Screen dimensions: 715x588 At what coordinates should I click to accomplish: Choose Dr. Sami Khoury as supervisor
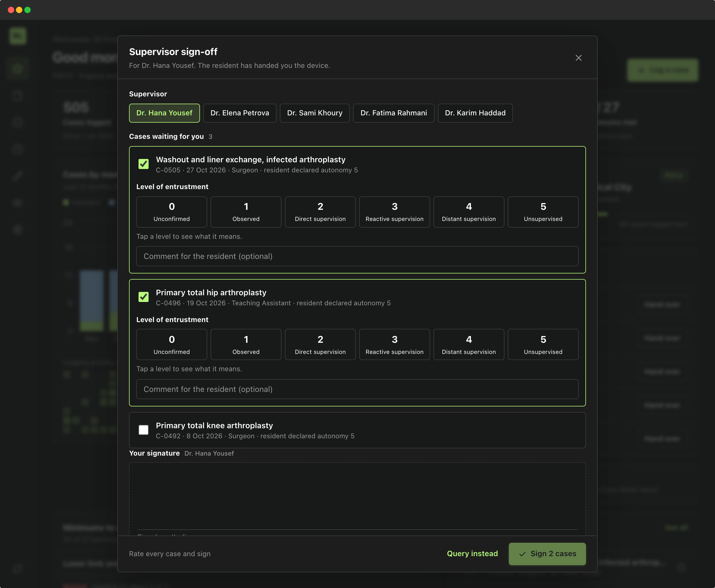(315, 113)
